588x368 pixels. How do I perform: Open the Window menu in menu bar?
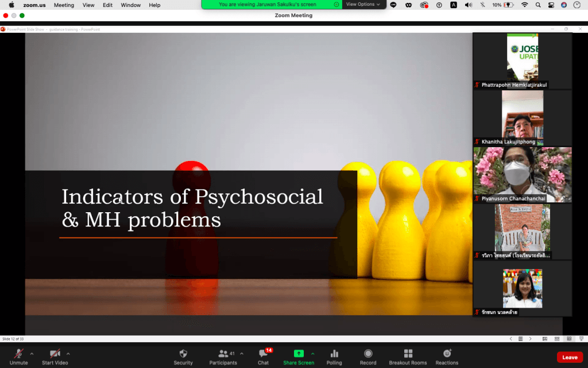point(131,5)
